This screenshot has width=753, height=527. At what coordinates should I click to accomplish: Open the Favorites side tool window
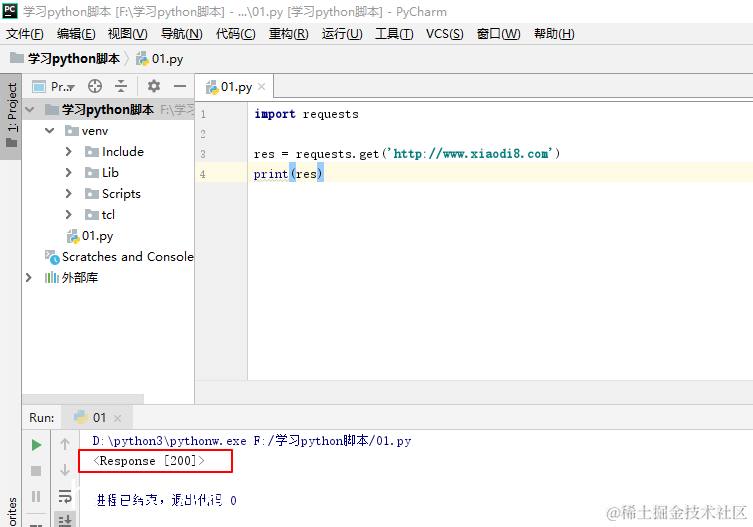pos(11,512)
